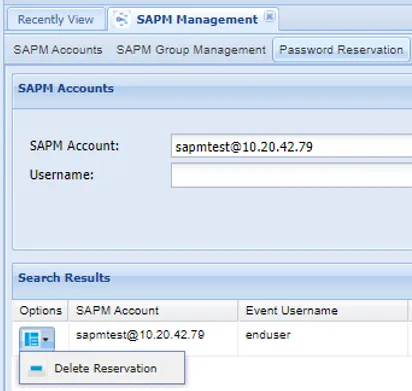The width and height of the screenshot is (412, 391).
Task: Click the Username: field label
Action: pos(62,175)
